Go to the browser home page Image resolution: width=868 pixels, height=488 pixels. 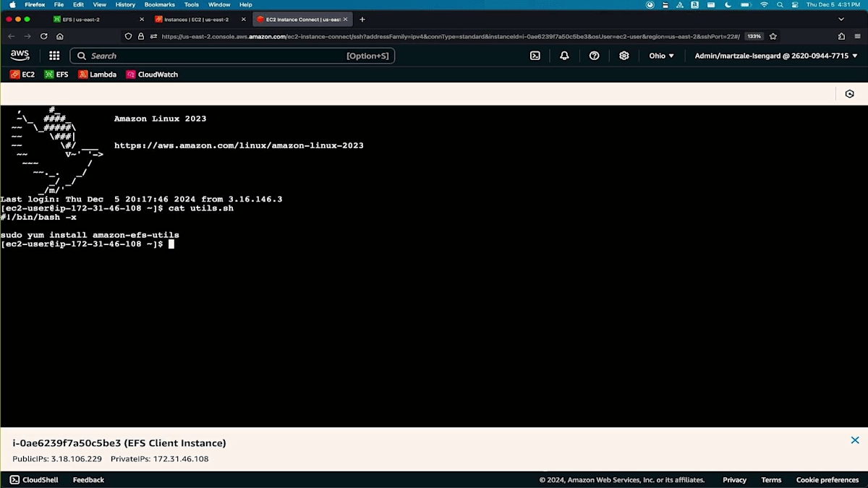60,36
